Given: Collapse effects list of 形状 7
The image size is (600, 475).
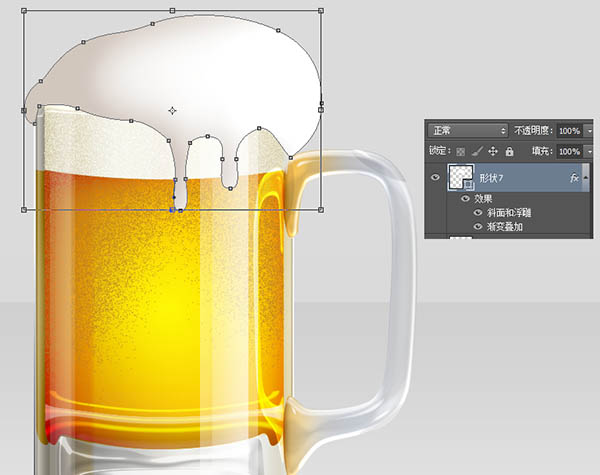Looking at the screenshot, I should (586, 178).
